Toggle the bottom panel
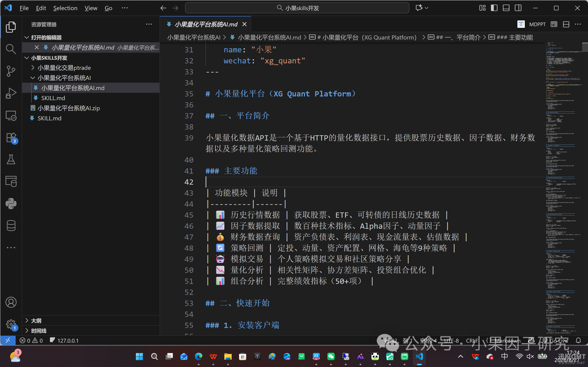Viewport: 588px width, 367px height. click(x=506, y=8)
